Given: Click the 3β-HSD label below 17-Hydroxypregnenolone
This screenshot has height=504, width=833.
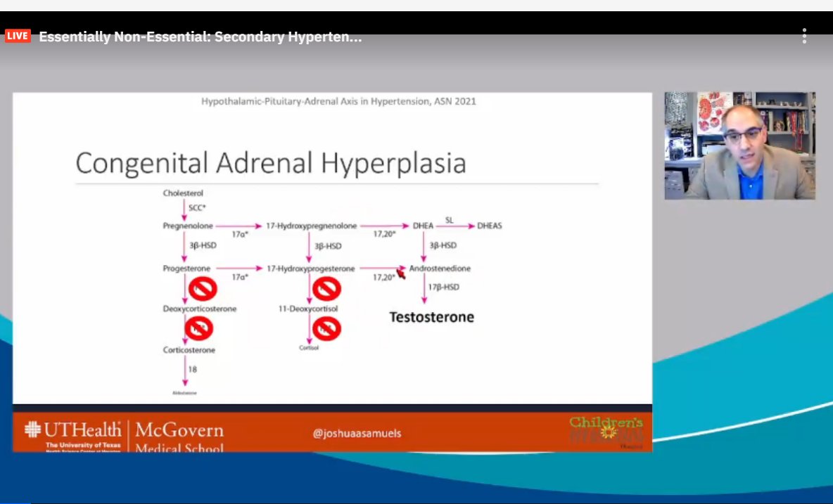Looking at the screenshot, I should (x=328, y=246).
